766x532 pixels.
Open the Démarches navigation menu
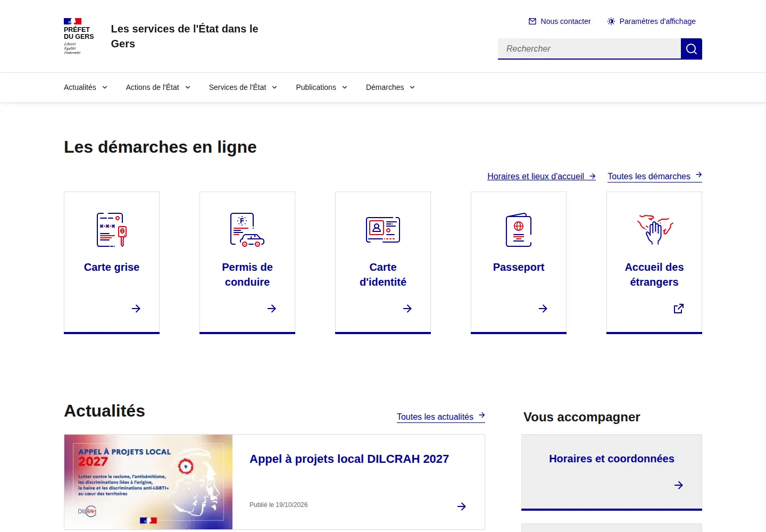click(390, 87)
